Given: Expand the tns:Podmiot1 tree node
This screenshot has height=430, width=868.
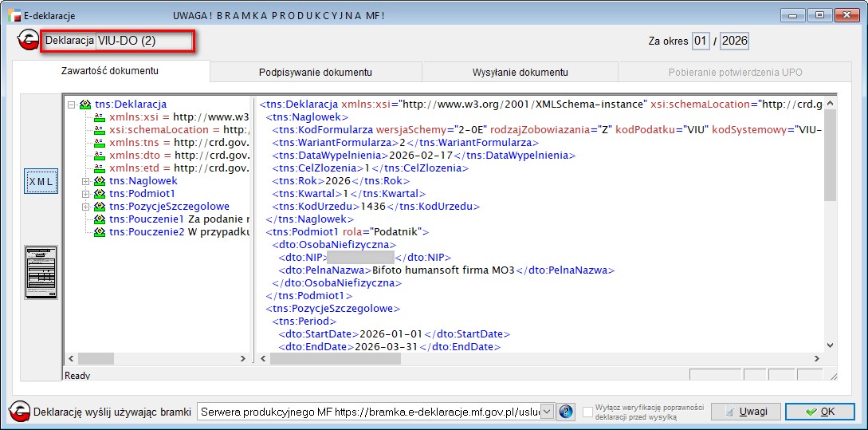Looking at the screenshot, I should (85, 193).
